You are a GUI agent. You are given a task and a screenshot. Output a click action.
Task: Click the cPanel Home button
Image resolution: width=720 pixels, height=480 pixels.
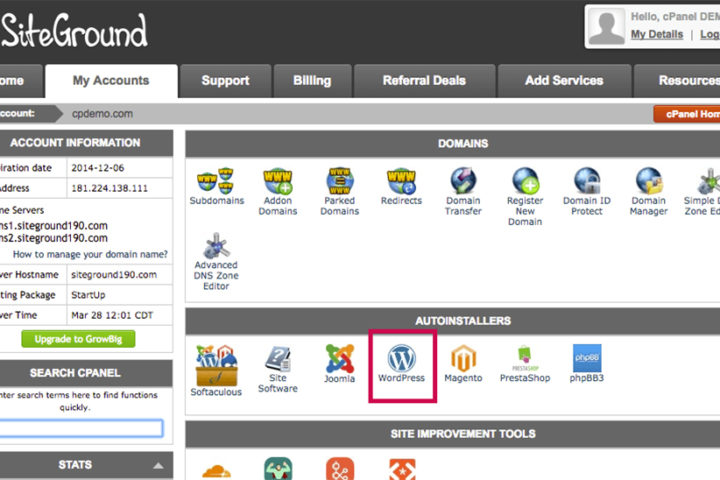687,114
